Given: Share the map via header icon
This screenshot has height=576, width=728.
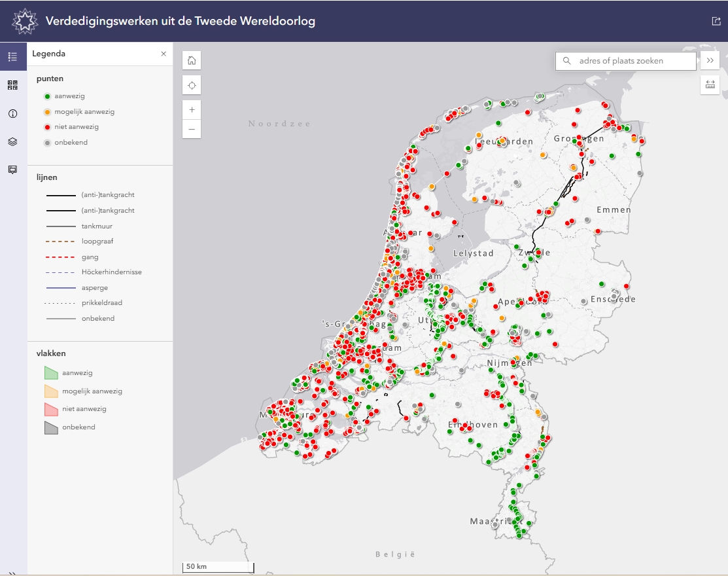Looking at the screenshot, I should pos(716,21).
